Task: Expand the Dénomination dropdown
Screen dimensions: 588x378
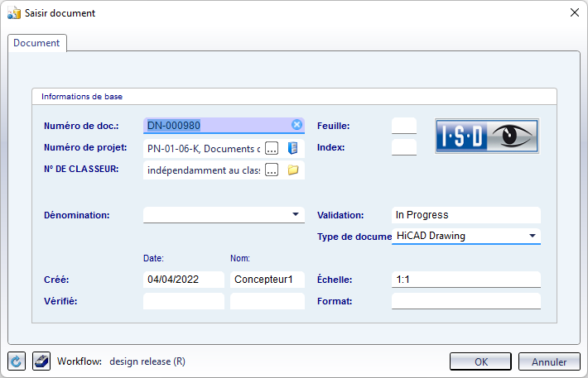Action: 296,214
